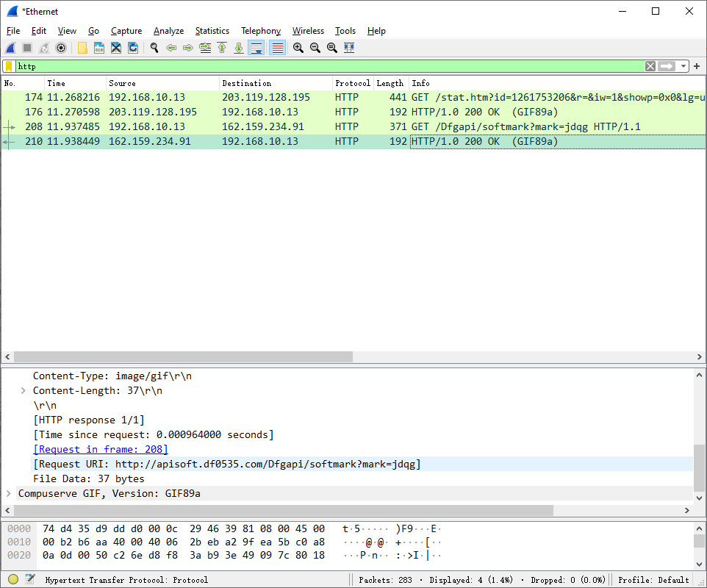Open the File menu
Image resolution: width=707 pixels, height=588 pixels.
tap(13, 31)
